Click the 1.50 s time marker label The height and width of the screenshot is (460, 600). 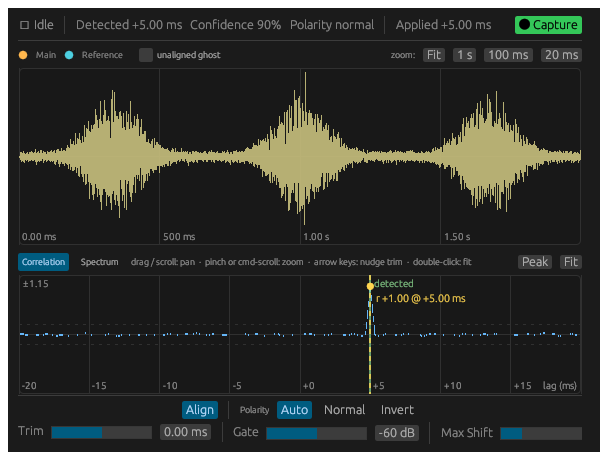457,237
